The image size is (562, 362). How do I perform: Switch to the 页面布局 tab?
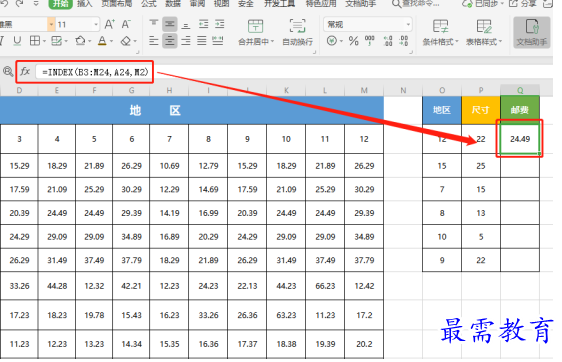point(116,3)
